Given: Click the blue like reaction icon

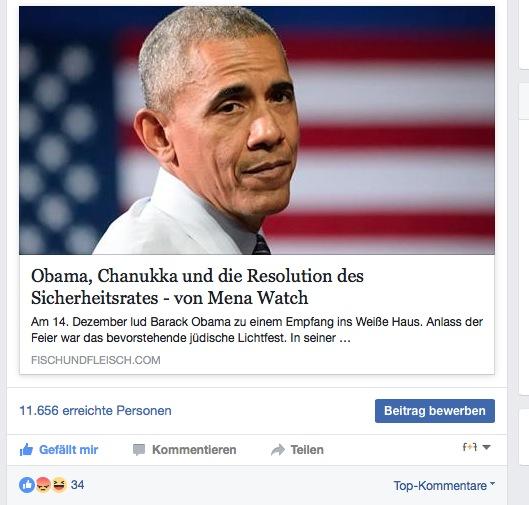Looking at the screenshot, I should point(27,485).
